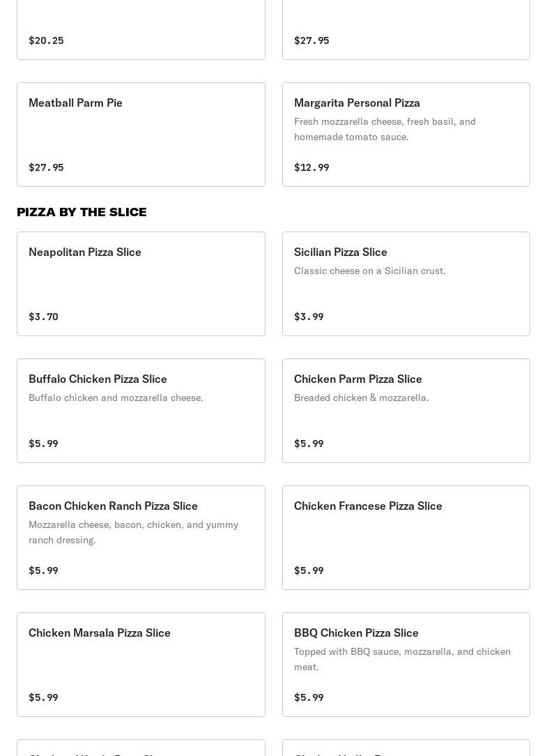Click the $3.70 Neapolitan slice price
Image resolution: width=547 pixels, height=756 pixels.
[43, 317]
